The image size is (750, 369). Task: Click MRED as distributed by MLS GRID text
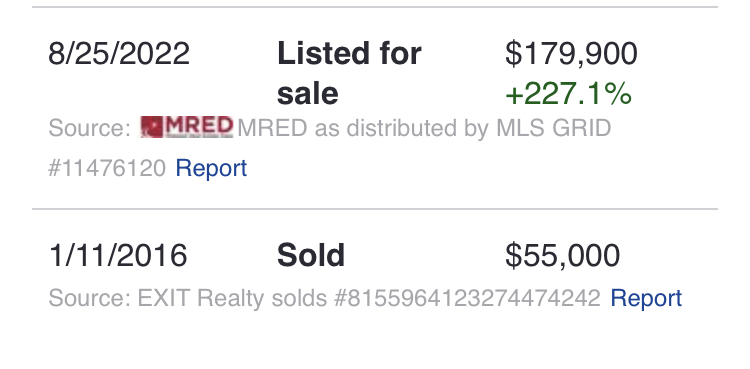pyautogui.click(x=424, y=128)
